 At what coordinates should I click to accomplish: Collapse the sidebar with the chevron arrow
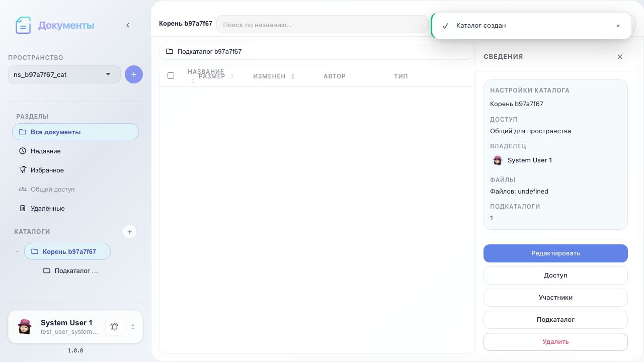click(x=128, y=25)
